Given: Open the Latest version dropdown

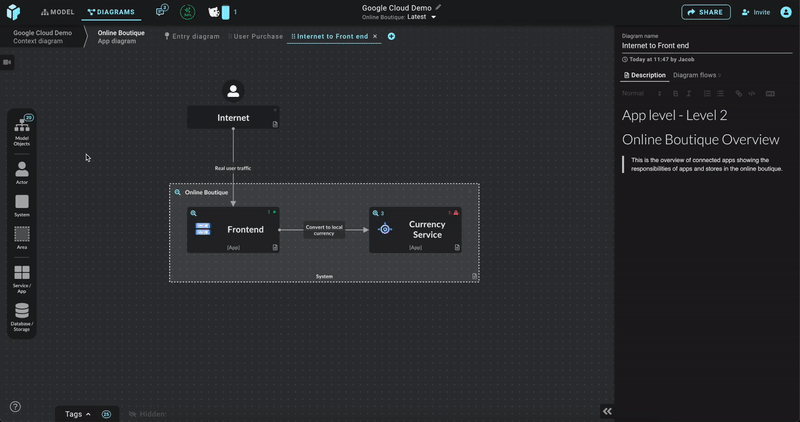Looking at the screenshot, I should [x=421, y=17].
